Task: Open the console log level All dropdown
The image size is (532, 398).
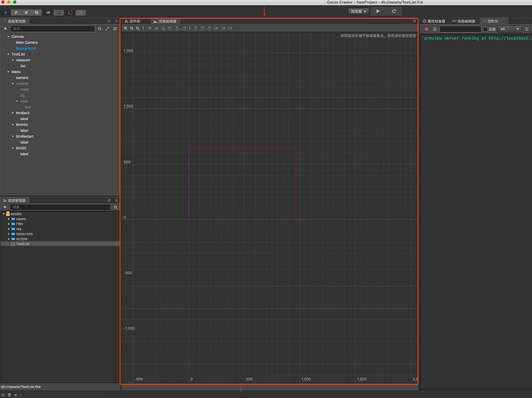Action: [x=508, y=29]
